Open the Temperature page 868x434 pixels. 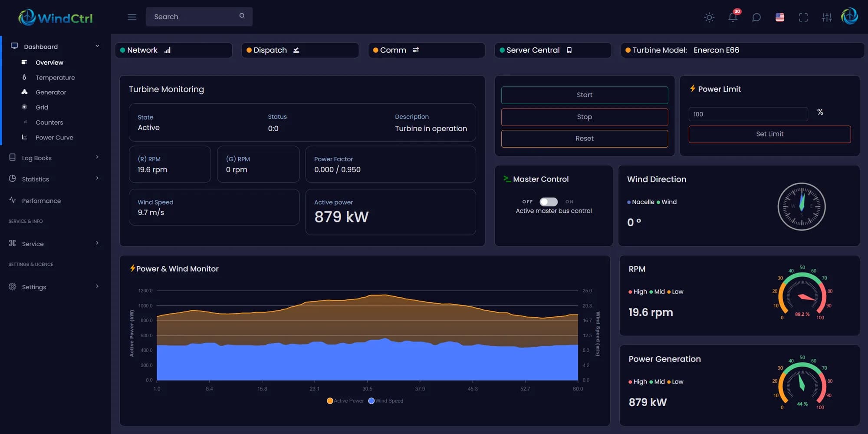pos(55,77)
